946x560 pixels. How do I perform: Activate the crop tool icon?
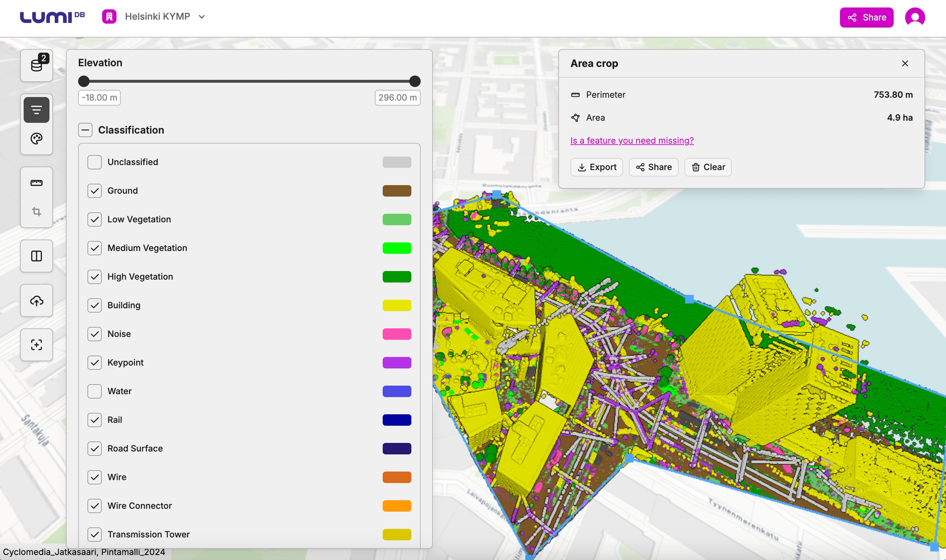coord(37,212)
